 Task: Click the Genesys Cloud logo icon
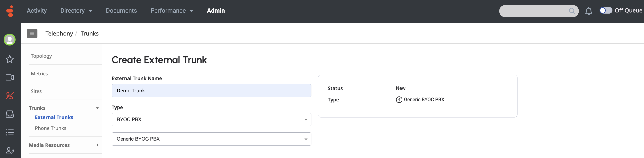click(x=10, y=11)
